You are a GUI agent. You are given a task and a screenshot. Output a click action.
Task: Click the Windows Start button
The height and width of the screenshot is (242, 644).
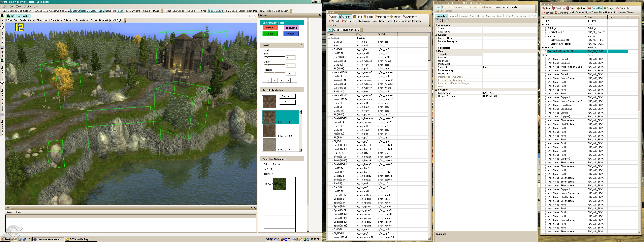coord(5,239)
